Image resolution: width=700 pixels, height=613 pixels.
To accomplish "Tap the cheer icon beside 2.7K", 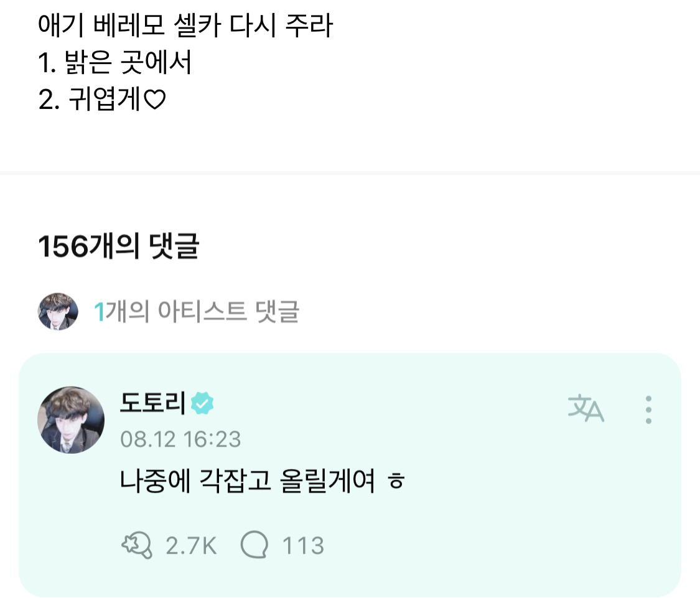I will coord(136,545).
